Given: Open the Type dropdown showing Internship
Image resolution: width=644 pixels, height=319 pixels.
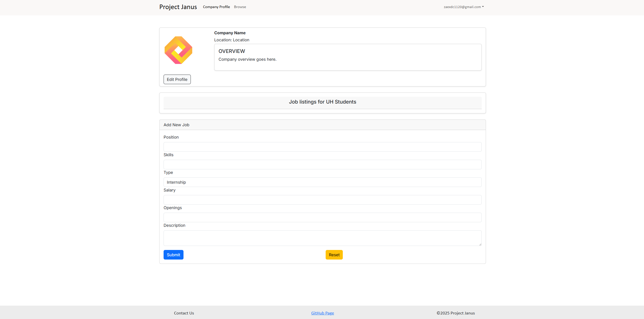Looking at the screenshot, I should point(322,182).
